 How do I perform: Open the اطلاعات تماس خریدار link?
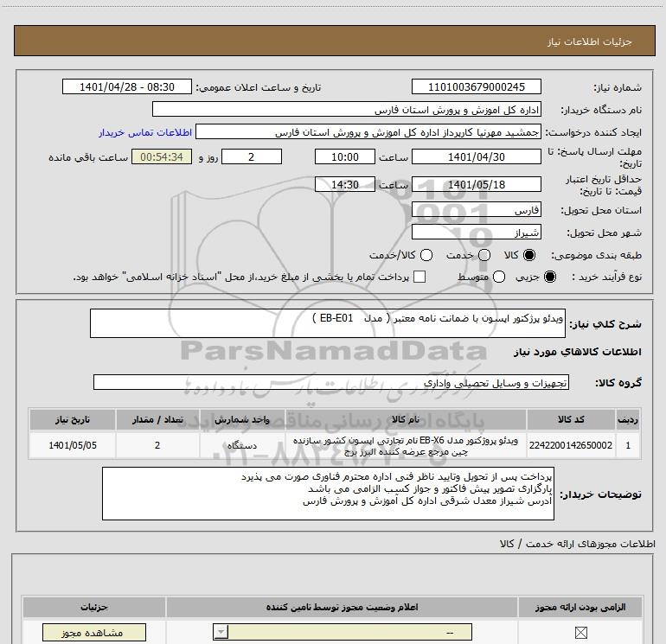145,132
